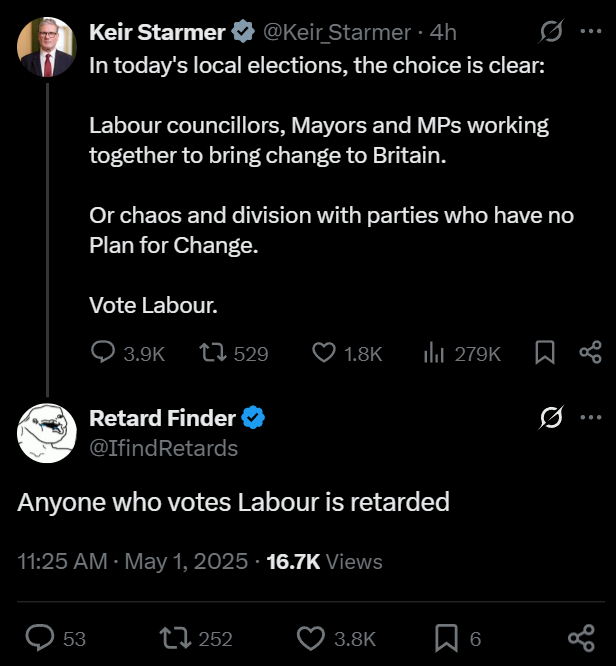Share the main reply post
The height and width of the screenshot is (666, 616).
pos(581,638)
